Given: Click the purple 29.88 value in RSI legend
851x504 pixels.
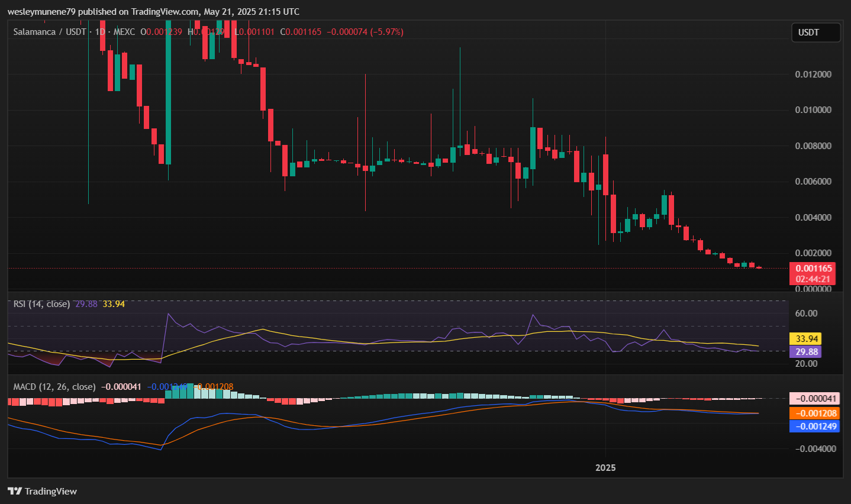Looking at the screenshot, I should pos(86,304).
